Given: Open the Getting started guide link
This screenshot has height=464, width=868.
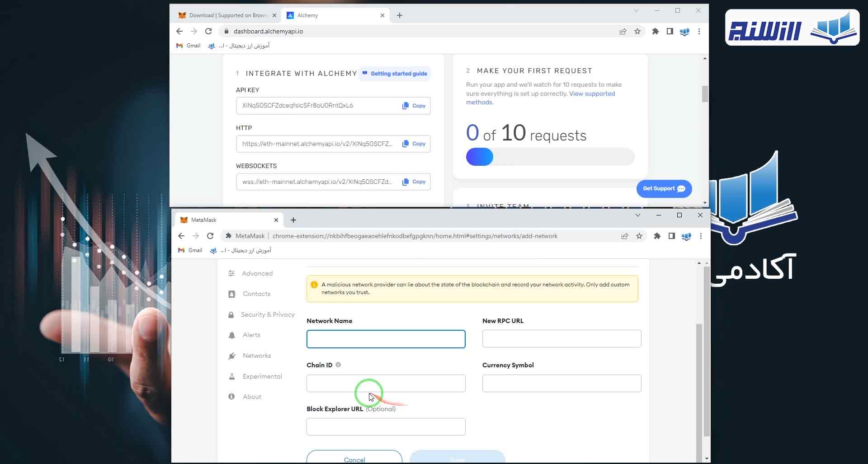Looking at the screenshot, I should tap(395, 74).
